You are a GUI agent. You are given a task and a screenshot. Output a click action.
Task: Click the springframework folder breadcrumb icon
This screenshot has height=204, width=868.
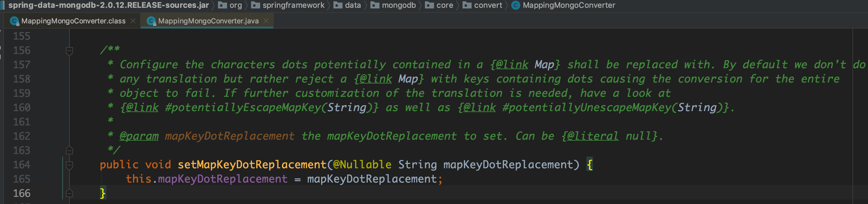click(255, 5)
